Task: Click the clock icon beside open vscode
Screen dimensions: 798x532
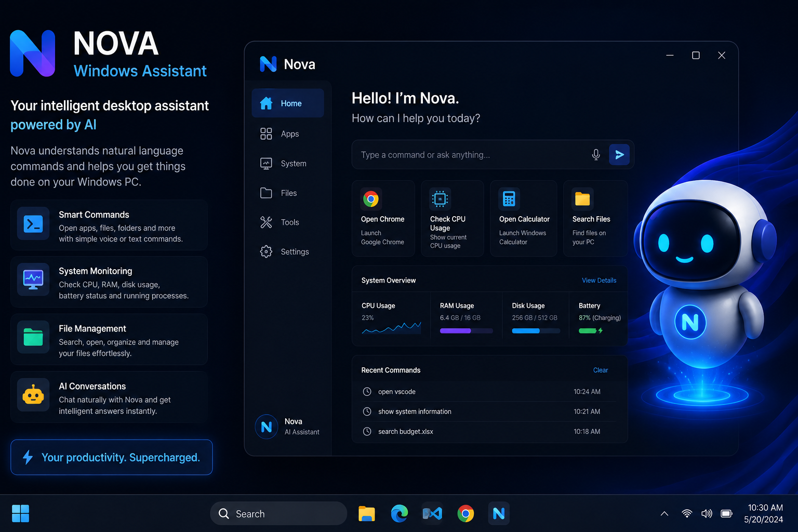Action: (367, 391)
